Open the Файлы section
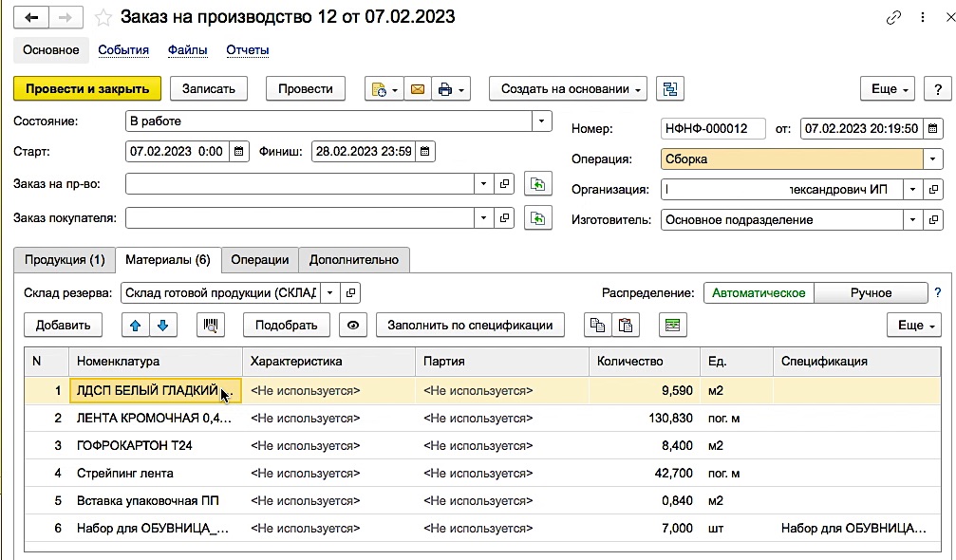The height and width of the screenshot is (560, 956). click(187, 50)
